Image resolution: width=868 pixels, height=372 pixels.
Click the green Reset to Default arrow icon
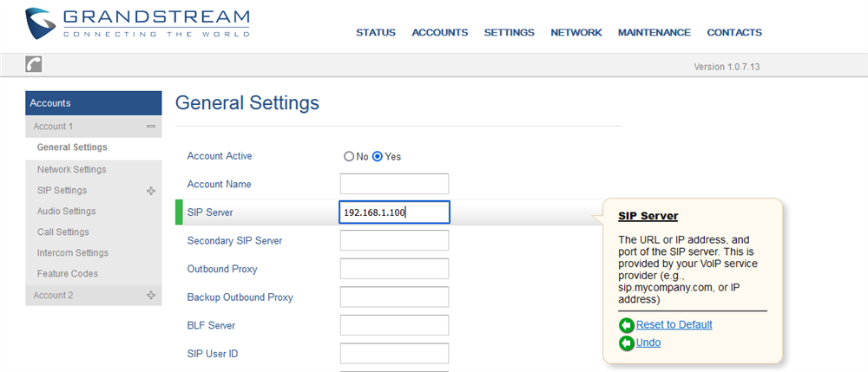tap(627, 325)
